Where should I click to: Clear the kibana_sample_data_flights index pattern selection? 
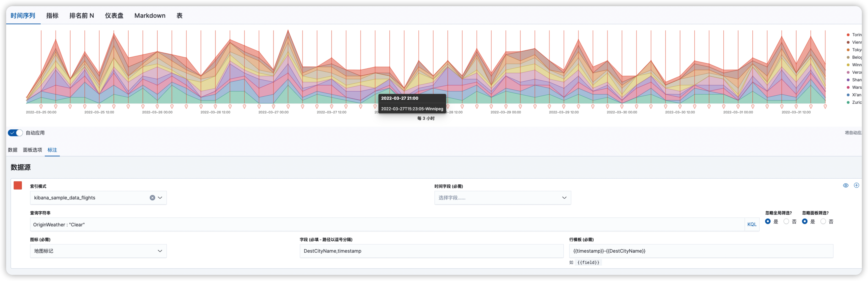[152, 198]
